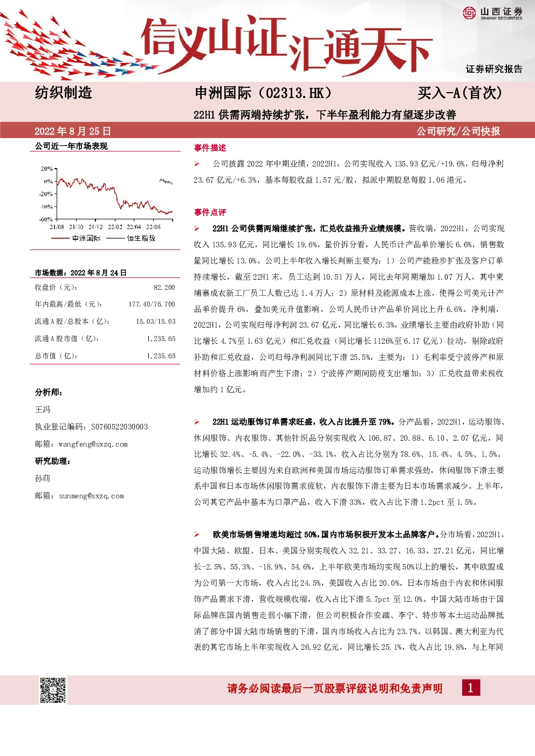The image size is (535, 756).
Task: Select assistant name 孙萌
Action: click(43, 478)
